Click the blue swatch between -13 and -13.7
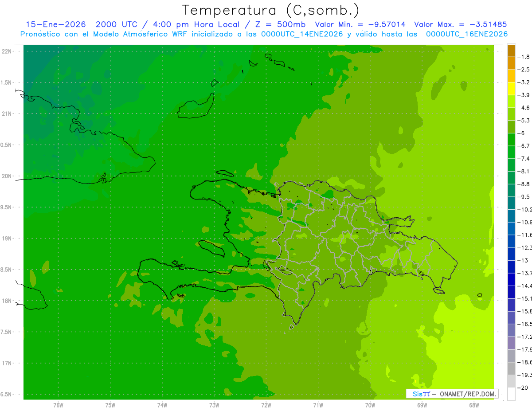The height and width of the screenshot is (411, 532). point(511,266)
